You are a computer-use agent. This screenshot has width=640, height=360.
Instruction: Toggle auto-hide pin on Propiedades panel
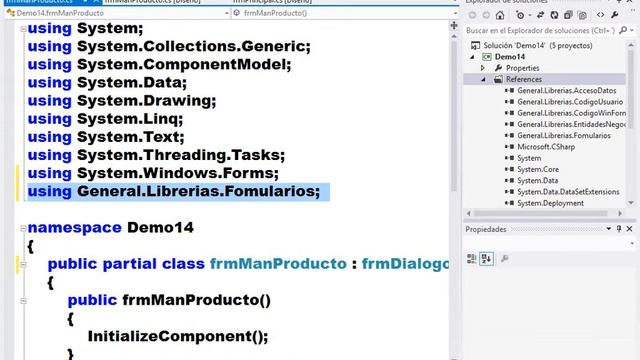tap(619, 229)
